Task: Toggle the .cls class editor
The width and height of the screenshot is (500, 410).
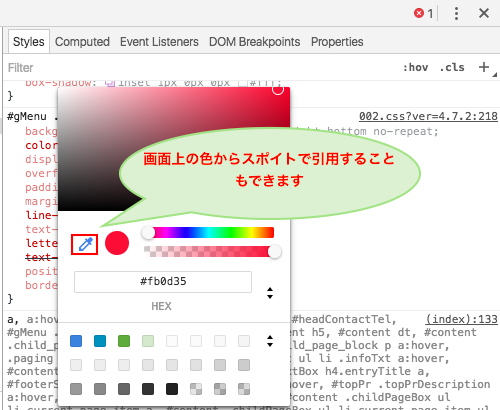Action: point(452,67)
